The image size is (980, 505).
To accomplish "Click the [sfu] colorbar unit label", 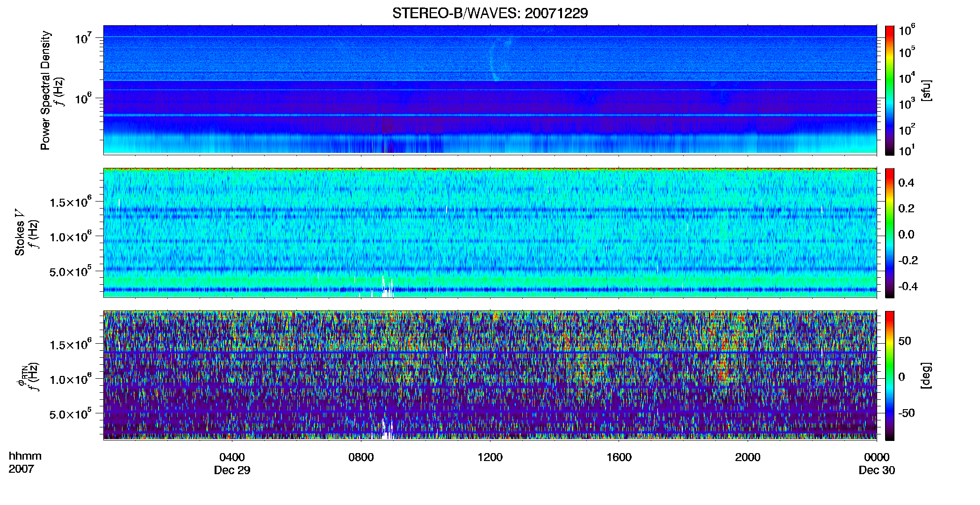I will click(x=926, y=90).
